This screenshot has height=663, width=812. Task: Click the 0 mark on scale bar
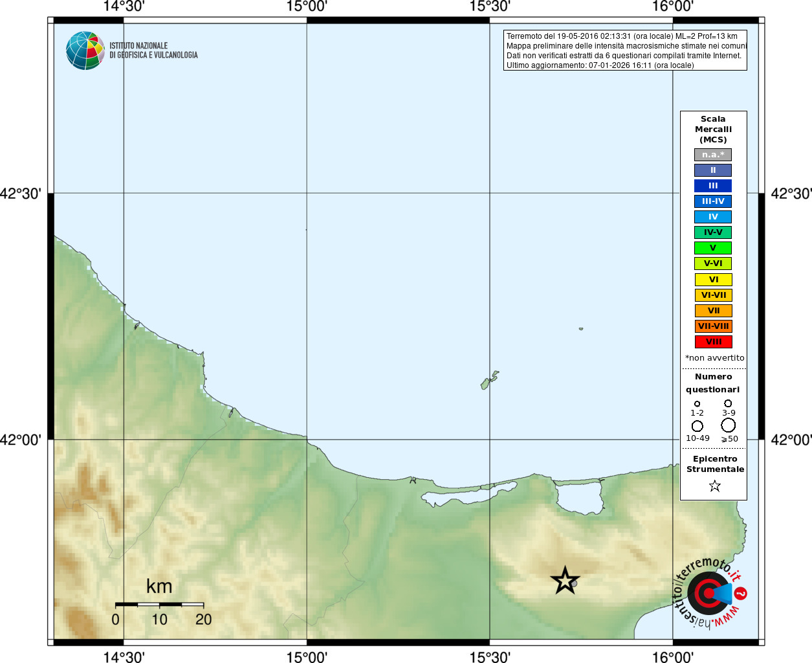tap(115, 620)
